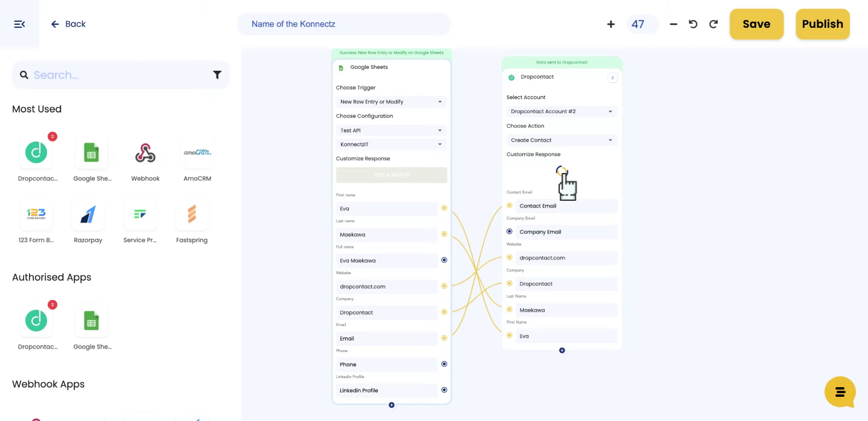
Task: Click the Dropcontact node header icon
Action: (511, 77)
